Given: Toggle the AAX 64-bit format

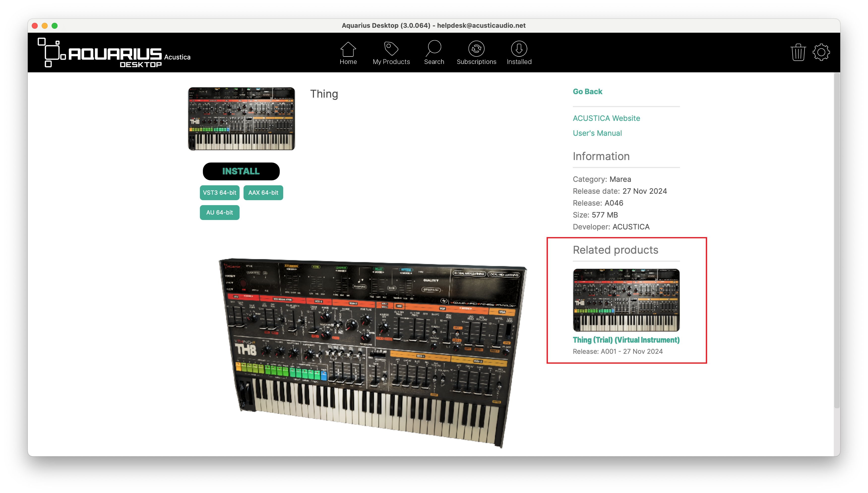Looking at the screenshot, I should (263, 193).
